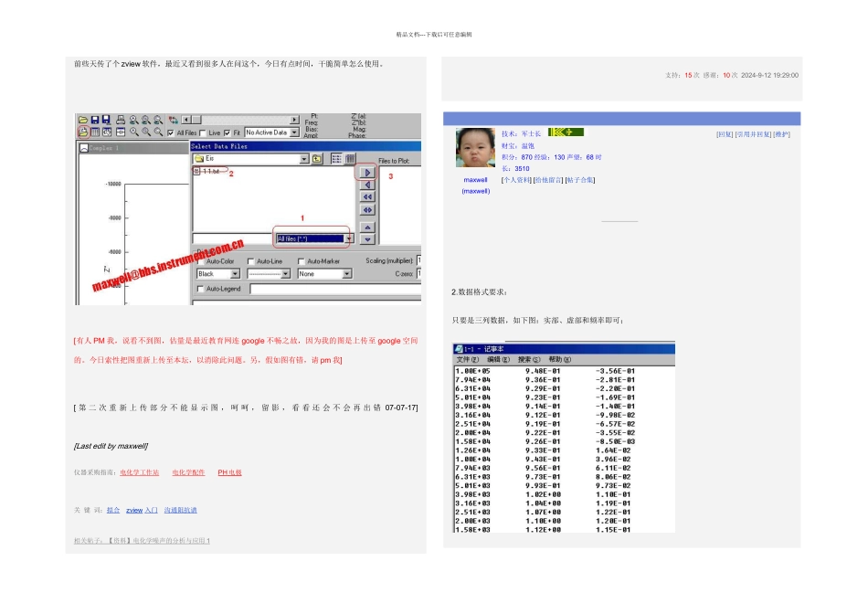The height and width of the screenshot is (614, 868).
Task: Click the Auto-Legend text input field
Action: 335,289
